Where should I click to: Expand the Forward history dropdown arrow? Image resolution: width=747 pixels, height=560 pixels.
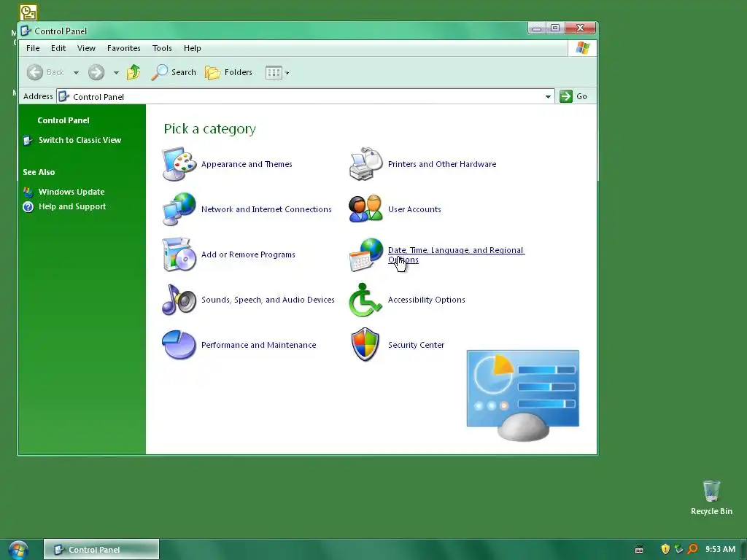coord(116,73)
